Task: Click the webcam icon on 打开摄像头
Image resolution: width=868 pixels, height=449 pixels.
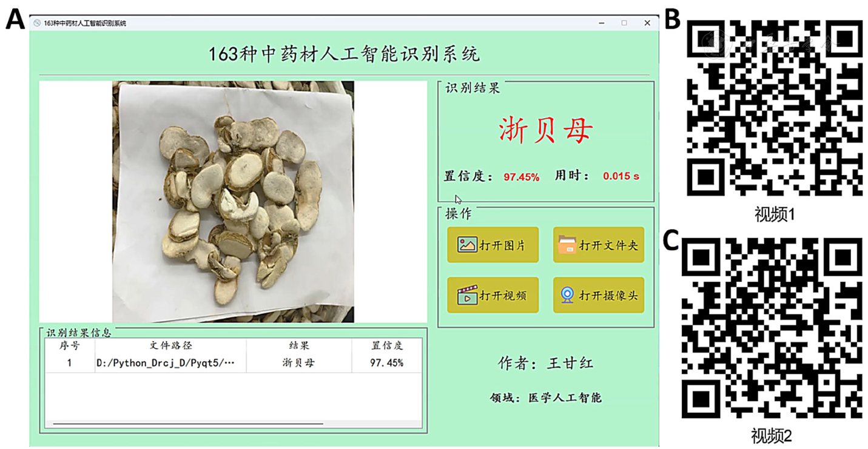Action: click(x=567, y=295)
